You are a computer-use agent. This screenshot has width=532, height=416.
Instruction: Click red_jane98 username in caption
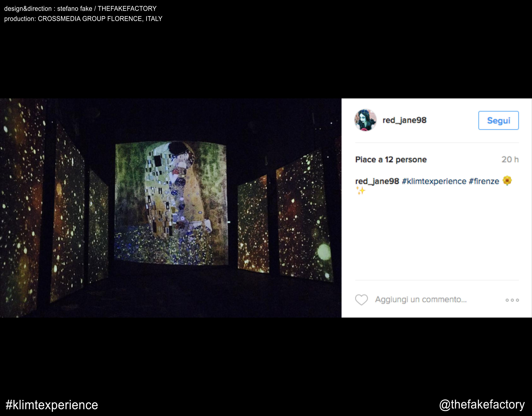pos(377,181)
